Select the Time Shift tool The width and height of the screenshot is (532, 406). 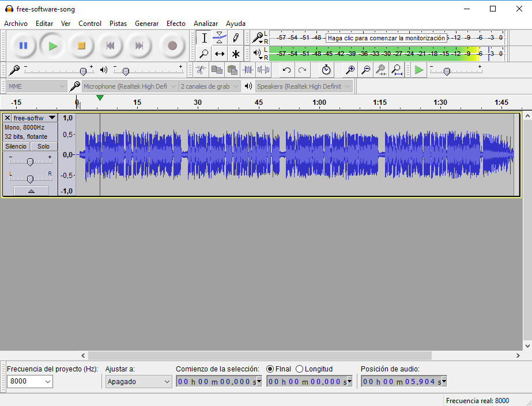tap(220, 54)
